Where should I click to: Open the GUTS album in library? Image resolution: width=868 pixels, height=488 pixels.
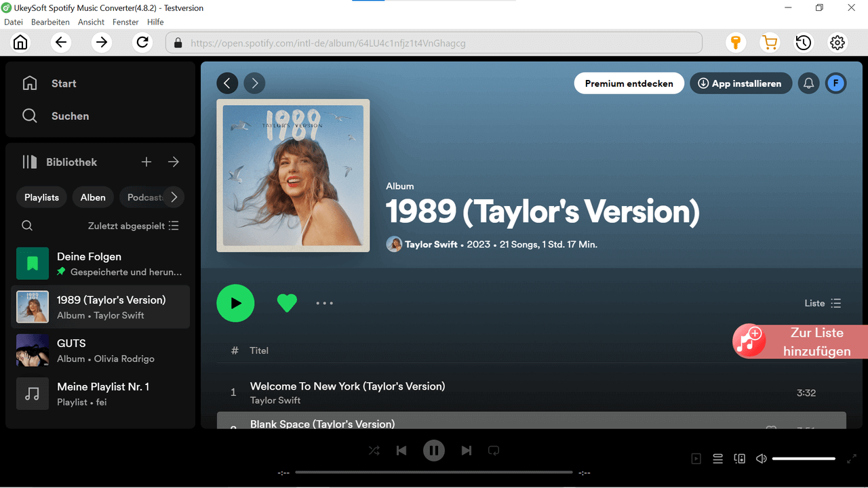tap(100, 350)
